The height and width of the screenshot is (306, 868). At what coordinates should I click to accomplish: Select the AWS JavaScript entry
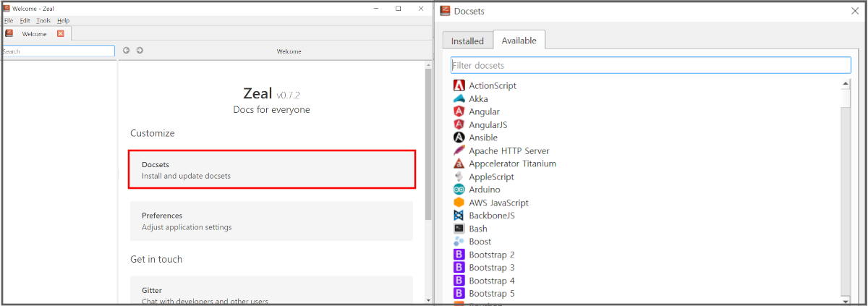tap(498, 203)
